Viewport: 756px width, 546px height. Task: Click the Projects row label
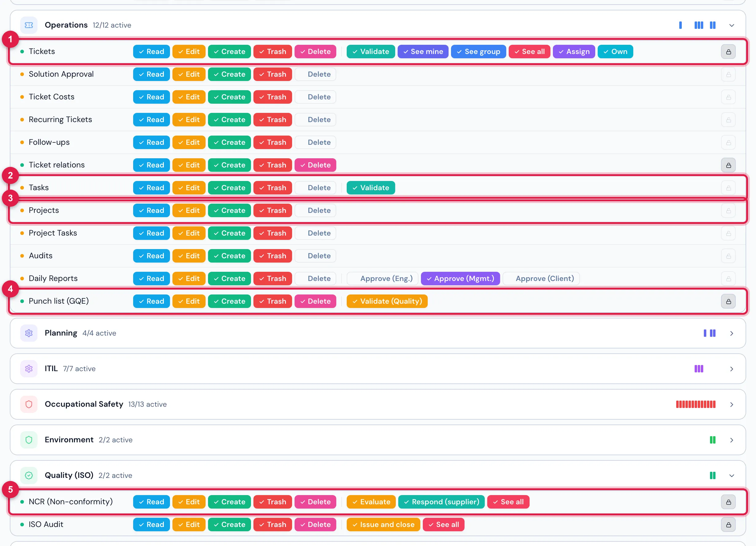[44, 210]
